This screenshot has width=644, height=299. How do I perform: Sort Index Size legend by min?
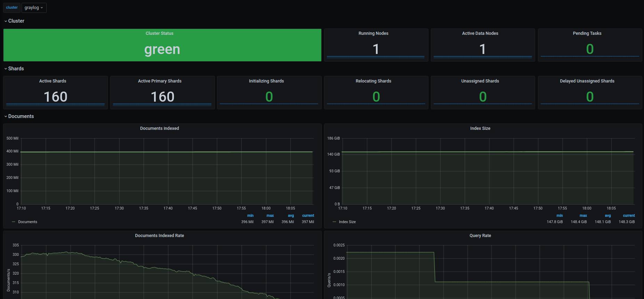560,215
